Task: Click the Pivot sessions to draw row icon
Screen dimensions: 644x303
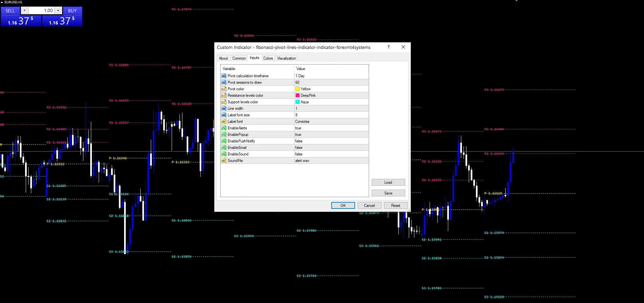Action: point(223,82)
